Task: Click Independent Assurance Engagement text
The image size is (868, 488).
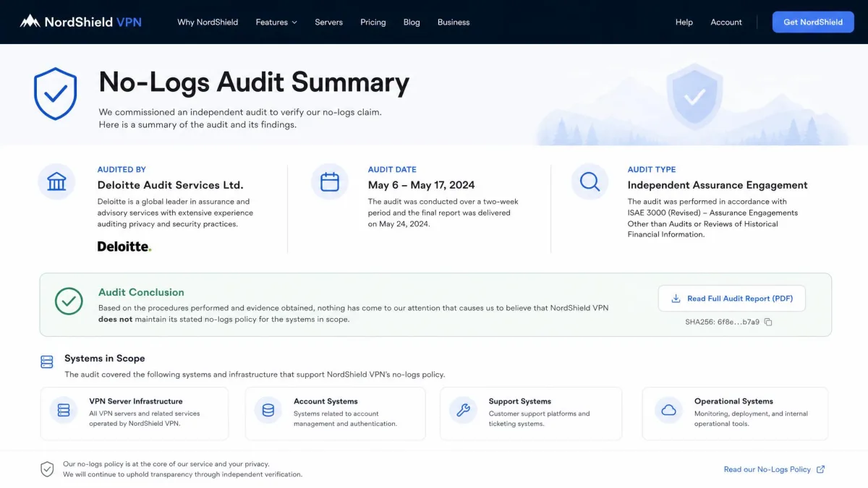Action: click(x=718, y=185)
